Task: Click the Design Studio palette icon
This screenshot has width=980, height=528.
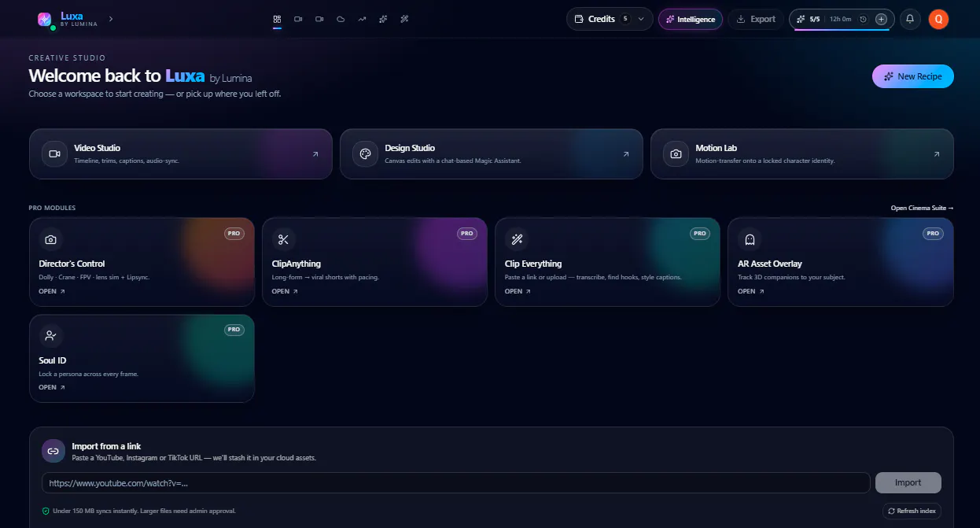Action: pos(365,154)
